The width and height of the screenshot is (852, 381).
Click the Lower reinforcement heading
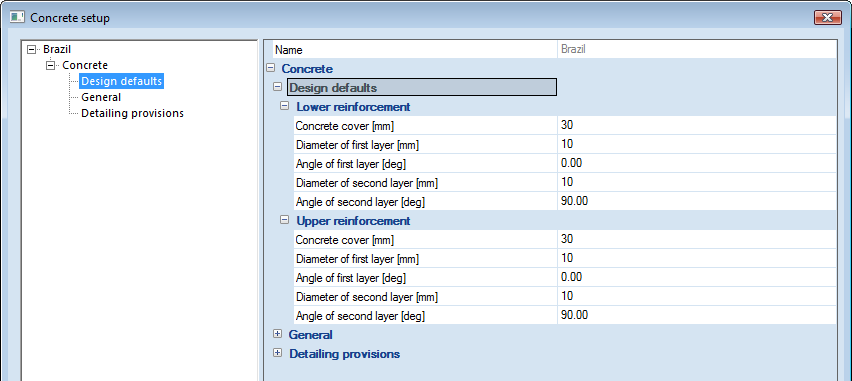pos(353,107)
